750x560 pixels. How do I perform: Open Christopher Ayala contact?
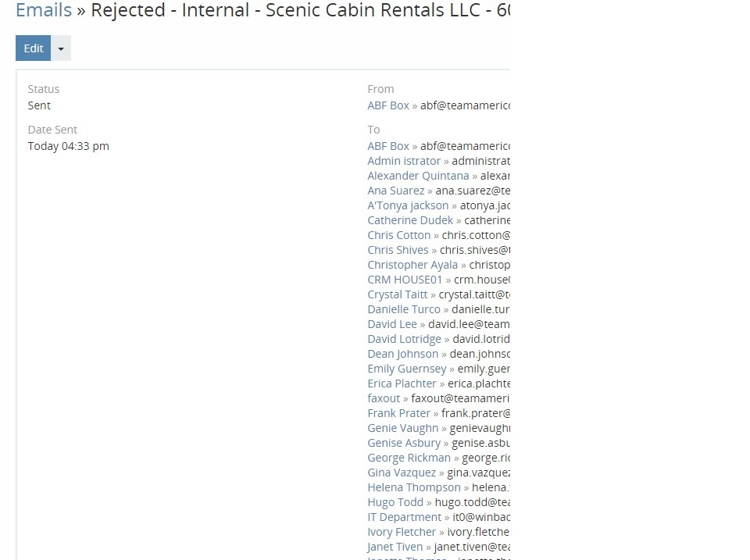tap(412, 265)
